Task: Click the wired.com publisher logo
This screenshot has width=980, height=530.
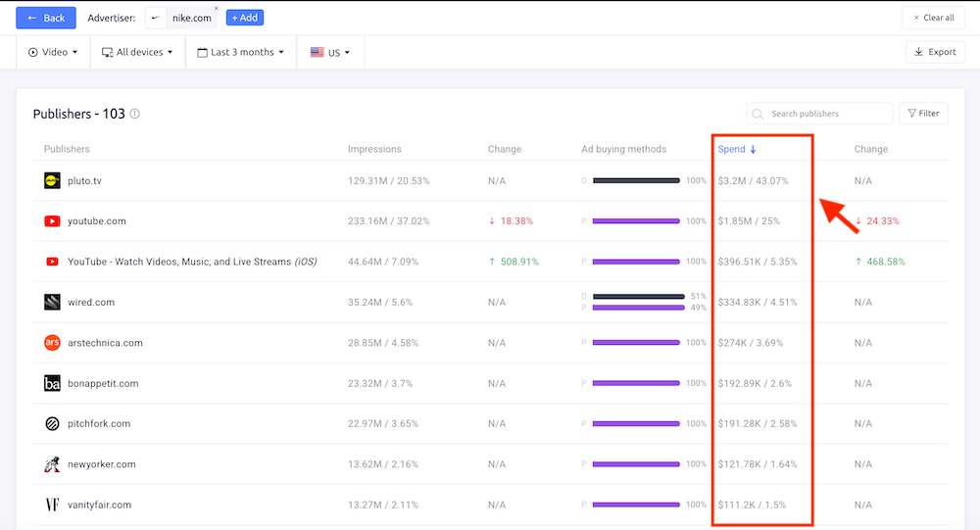Action: click(x=52, y=302)
